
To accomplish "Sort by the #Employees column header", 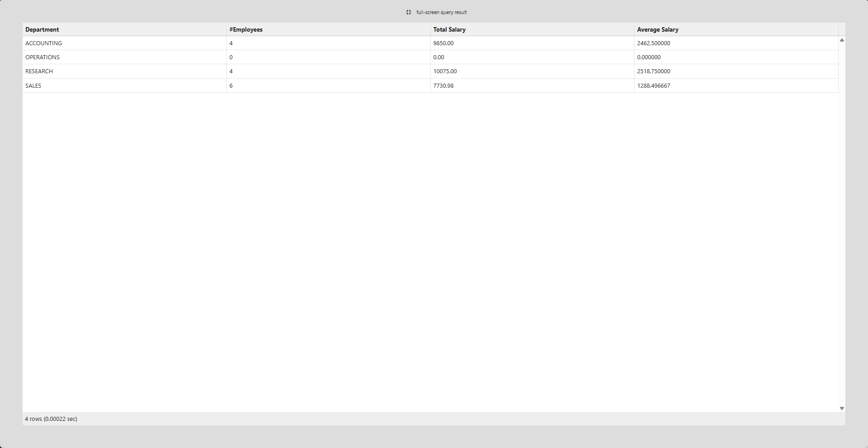I will (x=247, y=29).
